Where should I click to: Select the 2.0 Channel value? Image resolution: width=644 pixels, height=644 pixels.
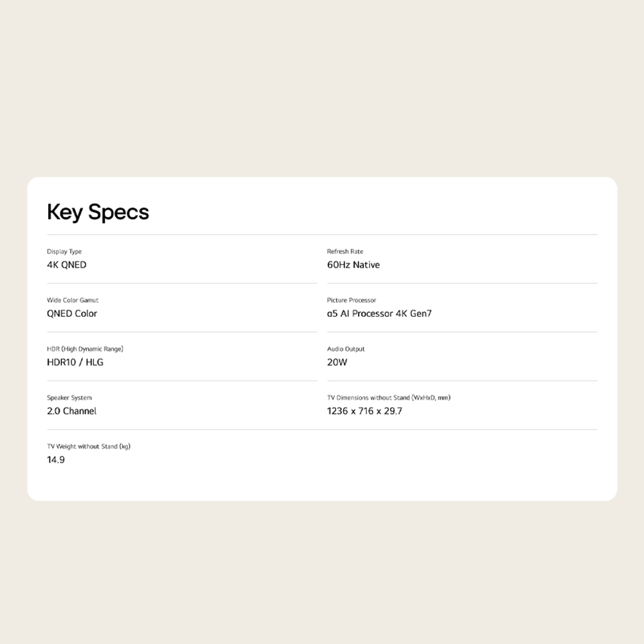pos(72,411)
